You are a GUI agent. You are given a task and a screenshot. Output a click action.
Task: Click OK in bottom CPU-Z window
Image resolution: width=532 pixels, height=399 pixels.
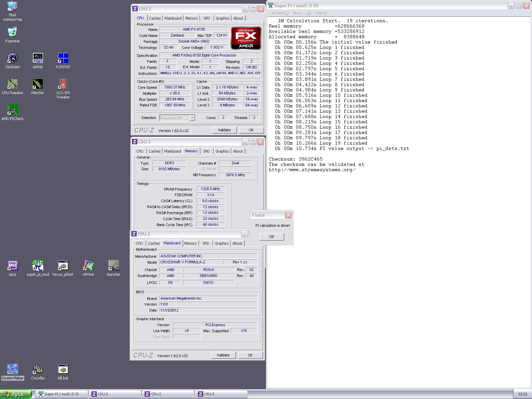coord(250,355)
